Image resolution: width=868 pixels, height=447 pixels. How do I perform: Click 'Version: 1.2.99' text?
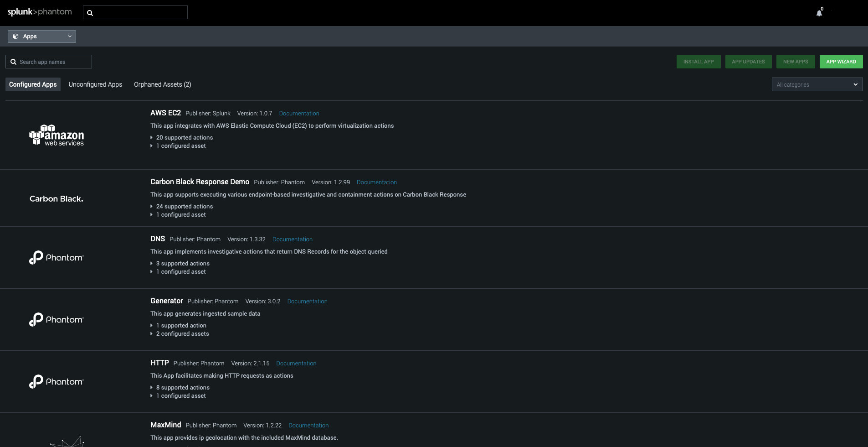[331, 182]
